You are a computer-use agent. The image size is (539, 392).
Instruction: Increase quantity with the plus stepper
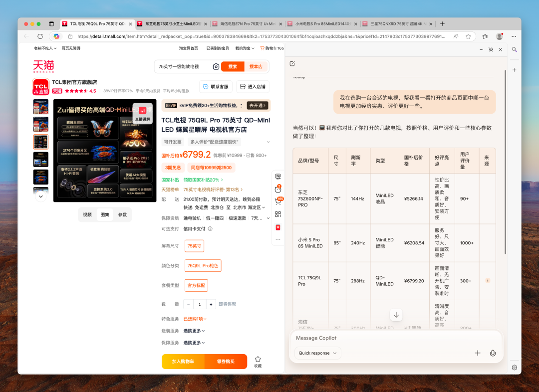(211, 304)
